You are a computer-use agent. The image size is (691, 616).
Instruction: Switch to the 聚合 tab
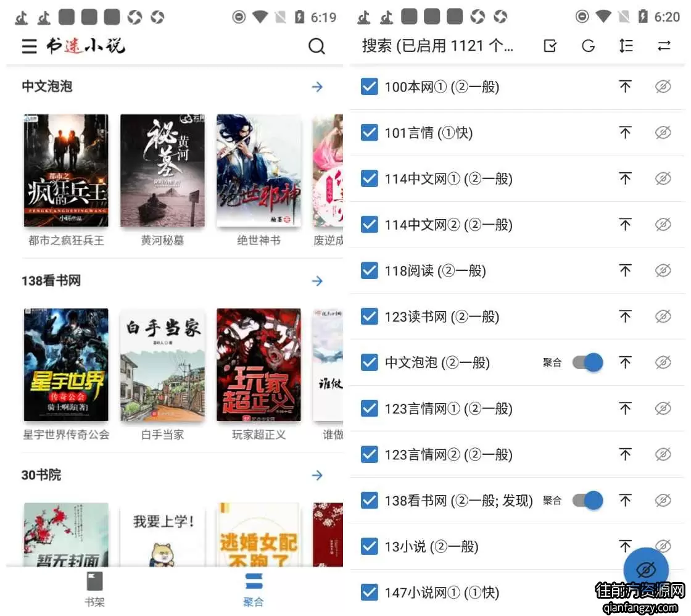tap(254, 589)
